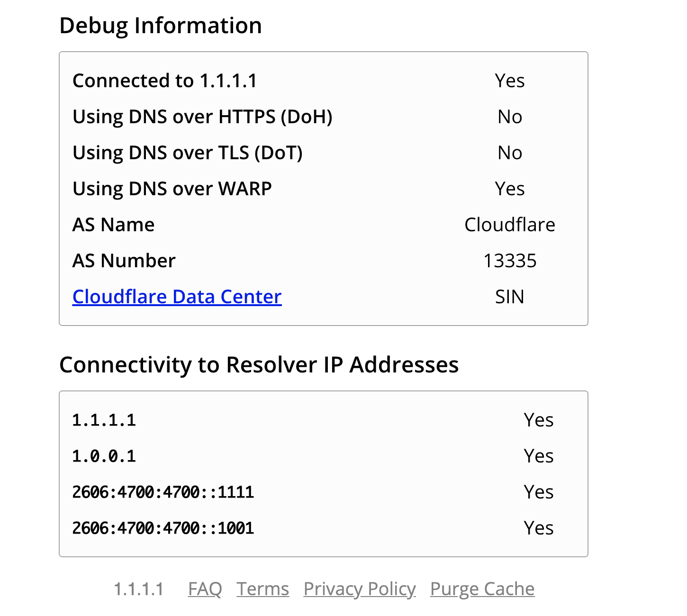Click the SIN data center code

tap(510, 297)
